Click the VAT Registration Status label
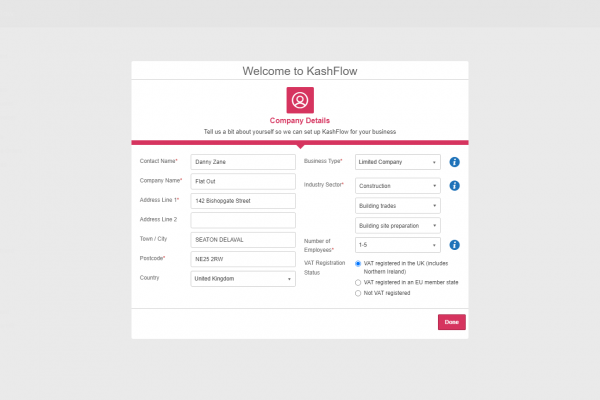600x400 pixels. 324,268
